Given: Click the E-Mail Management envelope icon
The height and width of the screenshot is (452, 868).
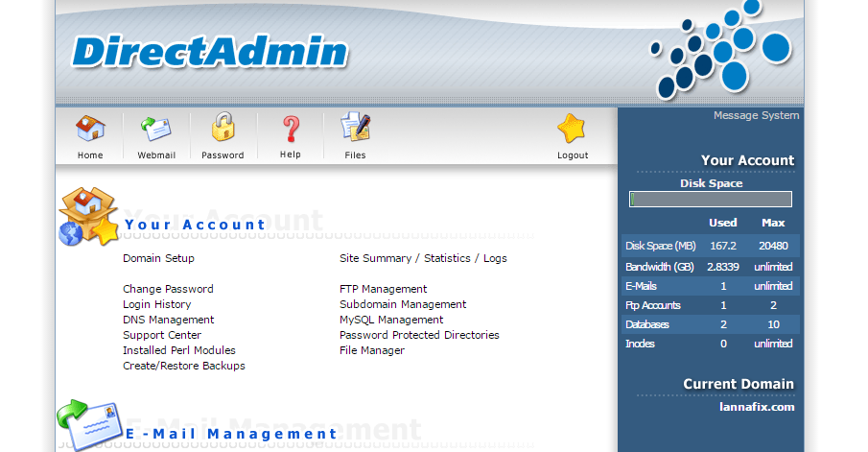Looking at the screenshot, I should 90,425.
